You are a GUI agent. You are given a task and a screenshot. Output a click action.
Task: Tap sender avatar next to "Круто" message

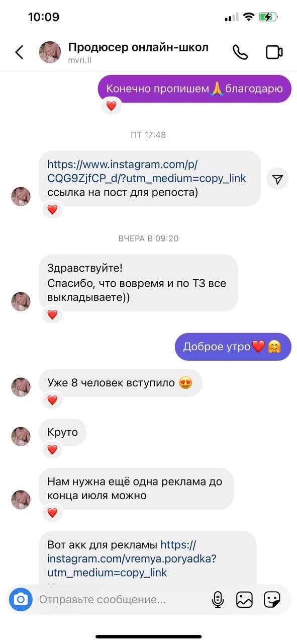coord(21,436)
